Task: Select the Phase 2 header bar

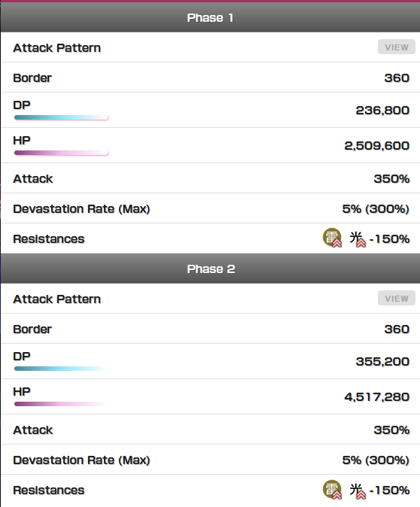Action: tap(210, 269)
